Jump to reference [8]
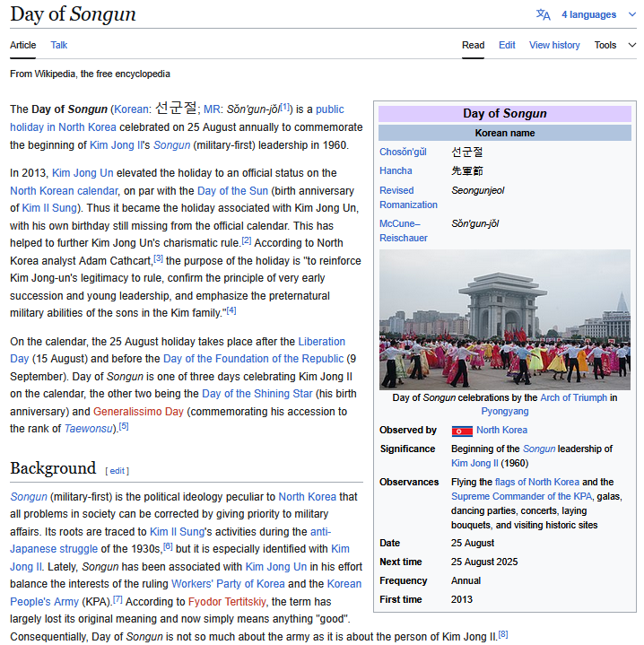 (503, 634)
